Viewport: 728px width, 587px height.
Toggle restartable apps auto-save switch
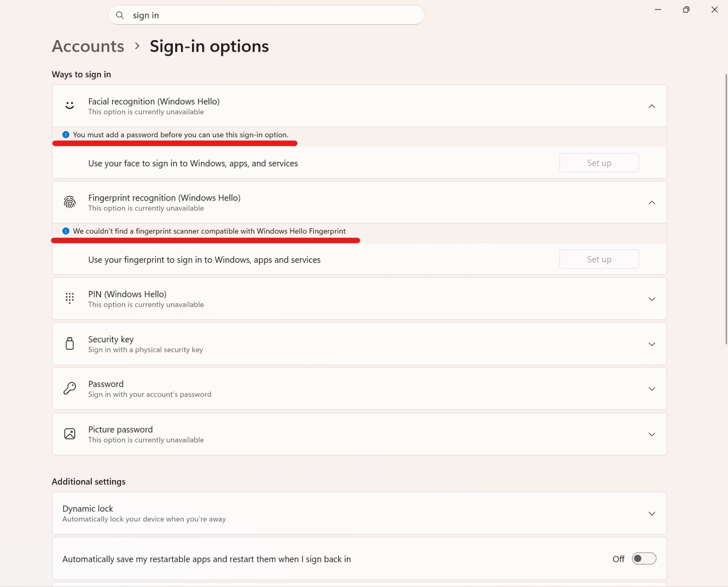coord(644,558)
